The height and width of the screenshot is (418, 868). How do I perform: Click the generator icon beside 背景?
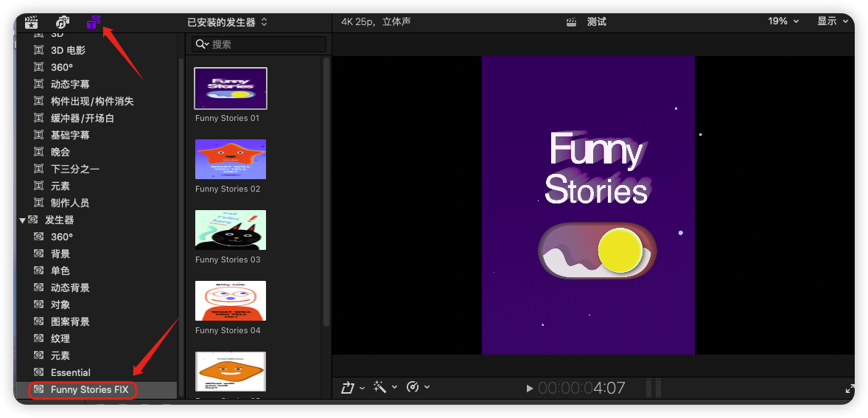point(38,254)
